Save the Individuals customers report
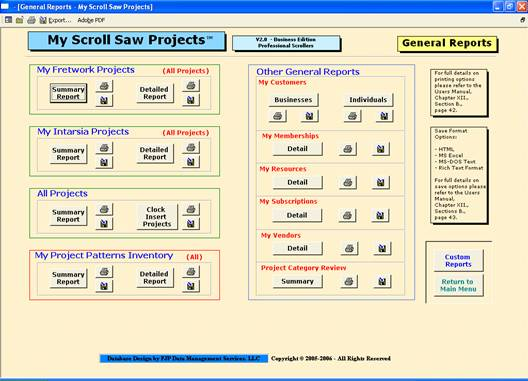The image size is (528, 381). click(384, 116)
